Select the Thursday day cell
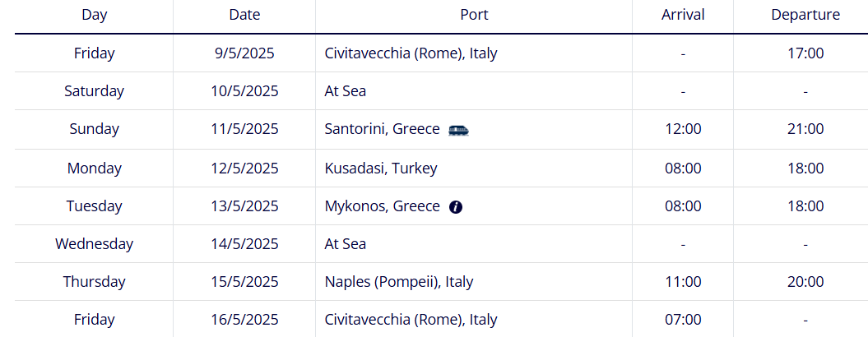 94,282
